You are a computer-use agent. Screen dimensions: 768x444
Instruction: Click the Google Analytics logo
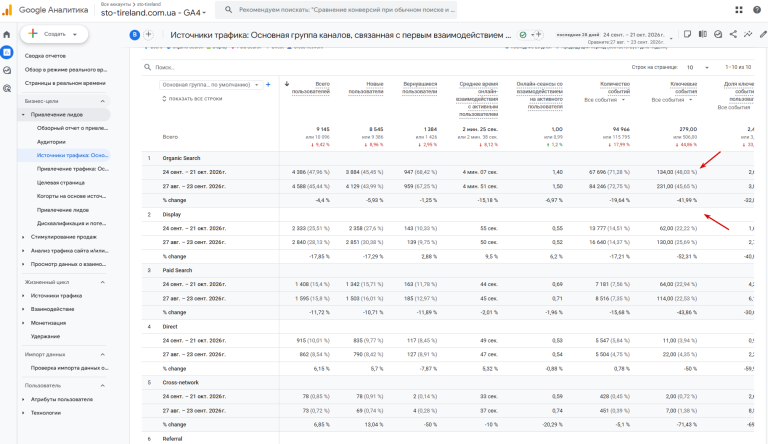pos(7,10)
